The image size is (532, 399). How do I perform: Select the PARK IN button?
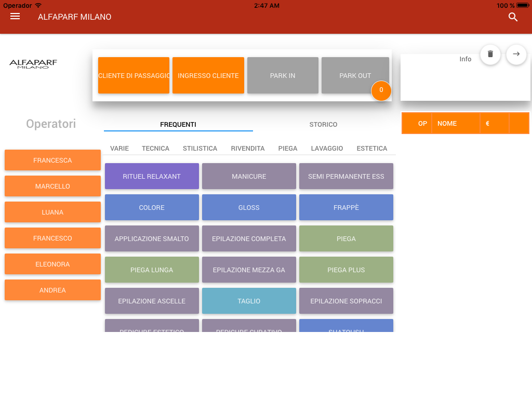click(283, 75)
